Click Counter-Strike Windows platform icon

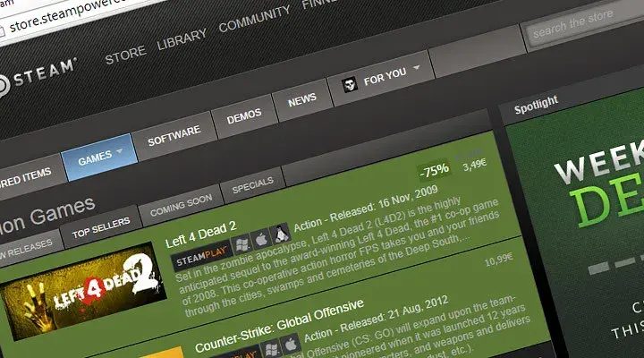tap(271, 349)
